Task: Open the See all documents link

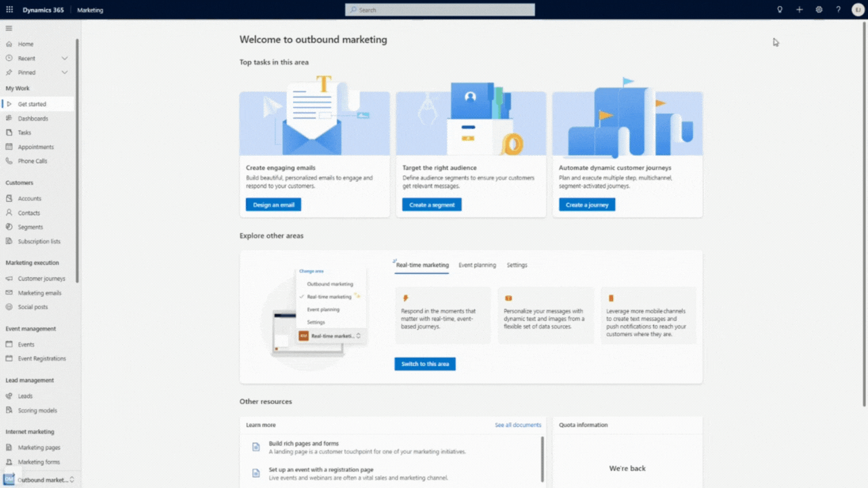Action: pos(517,424)
